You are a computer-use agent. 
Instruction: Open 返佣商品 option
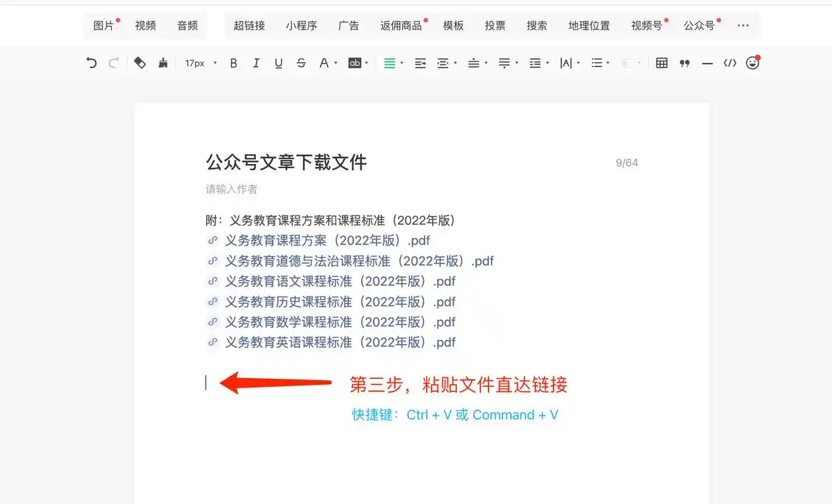pos(401,25)
